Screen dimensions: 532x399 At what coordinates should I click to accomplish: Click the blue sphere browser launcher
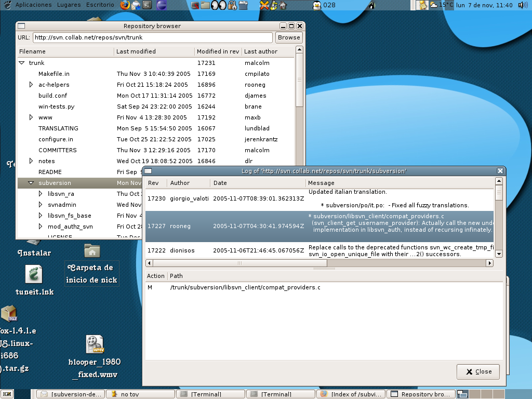[x=162, y=5]
